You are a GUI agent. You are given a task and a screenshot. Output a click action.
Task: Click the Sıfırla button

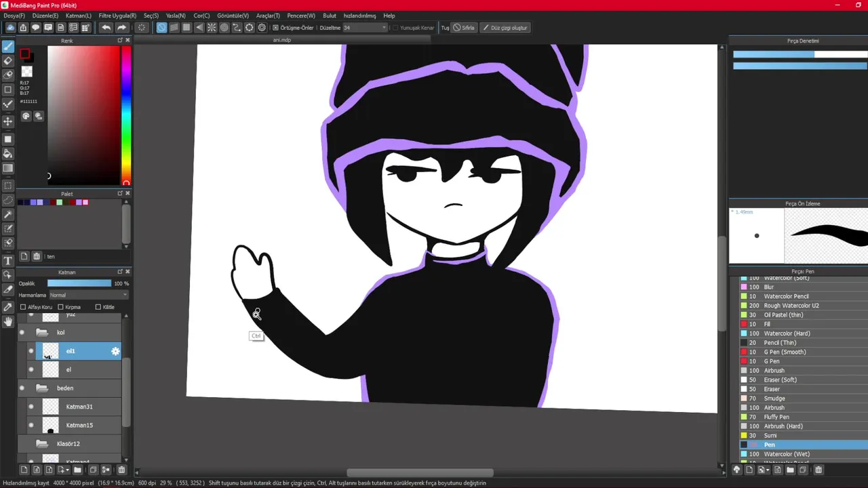pos(465,28)
